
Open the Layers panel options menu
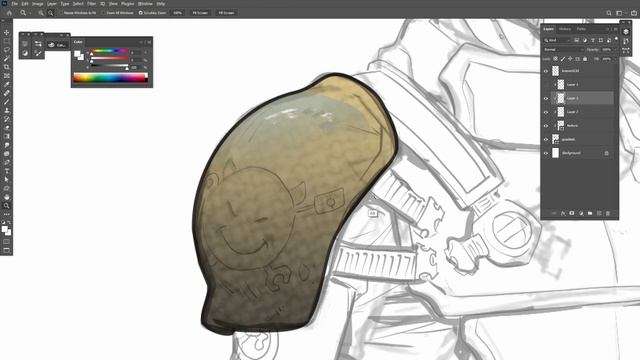tap(616, 29)
